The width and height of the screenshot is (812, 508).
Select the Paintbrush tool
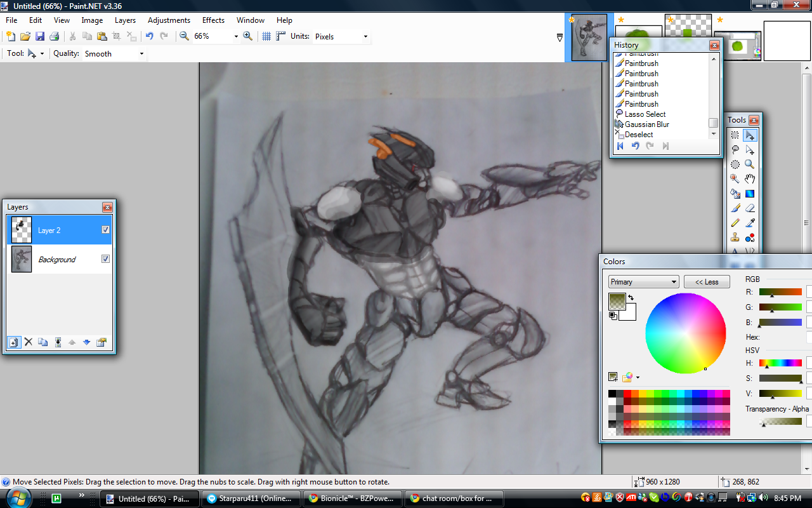pos(735,208)
